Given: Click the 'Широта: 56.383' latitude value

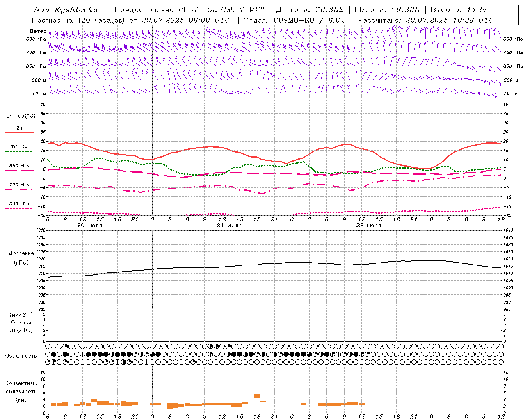Looking at the screenshot, I should (387, 10).
